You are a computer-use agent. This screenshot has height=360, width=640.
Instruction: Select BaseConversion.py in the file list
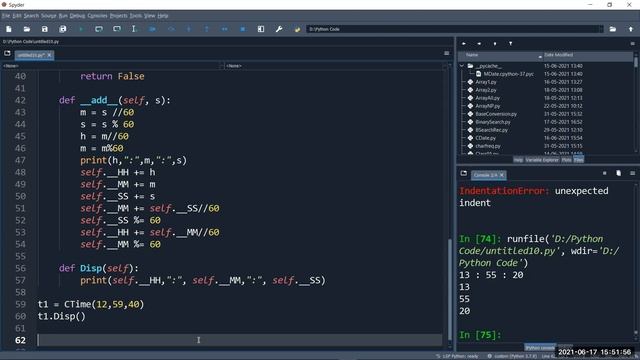tap(496, 114)
